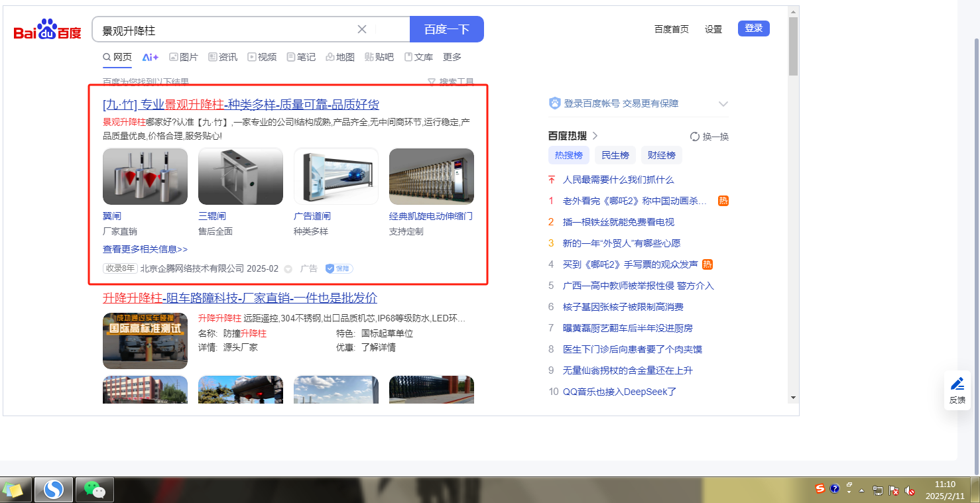This screenshot has width=980, height=503.
Task: Click the 保障 badge in the ad result
Action: [339, 268]
